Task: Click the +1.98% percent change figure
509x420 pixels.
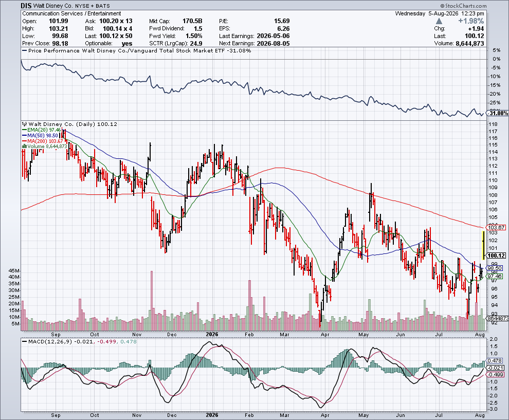Action: [471, 21]
